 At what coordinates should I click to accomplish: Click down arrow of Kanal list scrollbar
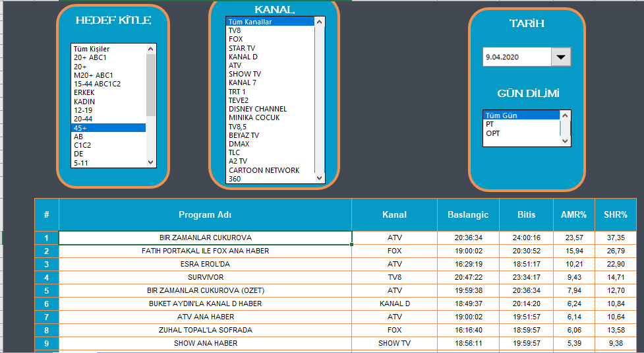click(x=320, y=178)
